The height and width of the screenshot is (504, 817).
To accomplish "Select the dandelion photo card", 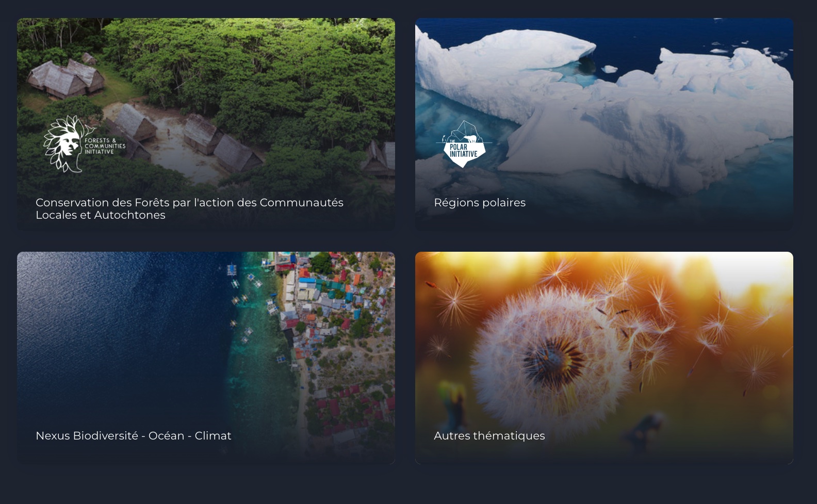I will point(604,357).
